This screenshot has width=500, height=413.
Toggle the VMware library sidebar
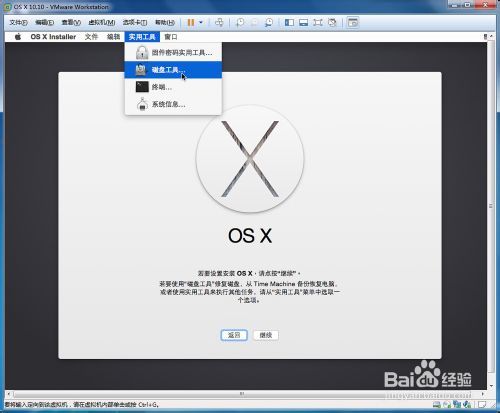289,22
